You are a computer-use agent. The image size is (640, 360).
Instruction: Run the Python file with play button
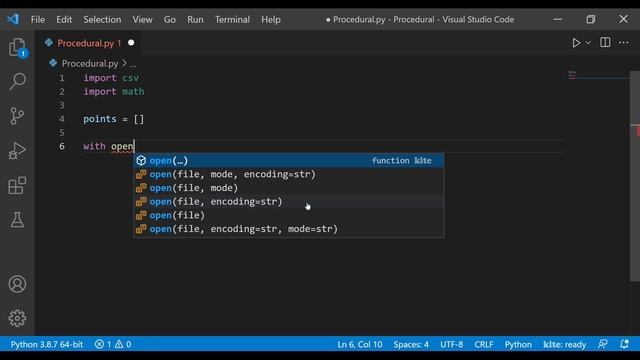coord(576,43)
